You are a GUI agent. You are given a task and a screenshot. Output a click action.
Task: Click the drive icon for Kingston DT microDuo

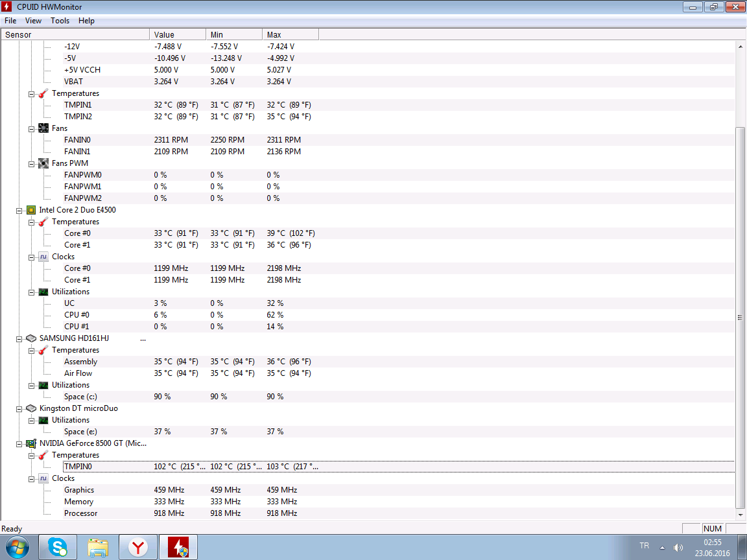pyautogui.click(x=31, y=408)
